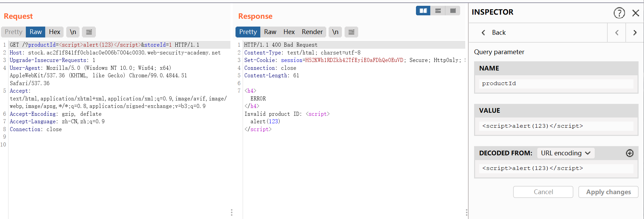Toggle Response newline display \n button

pyautogui.click(x=335, y=32)
